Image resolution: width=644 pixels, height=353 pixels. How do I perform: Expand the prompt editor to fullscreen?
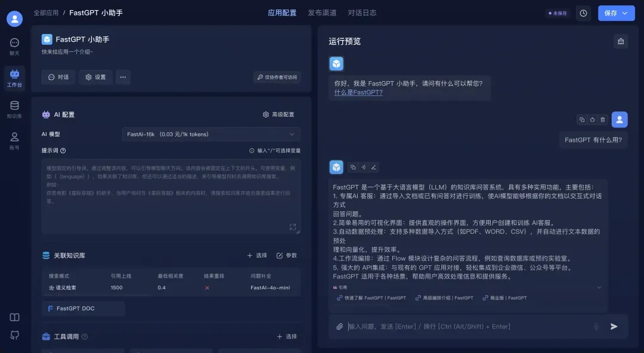click(292, 227)
